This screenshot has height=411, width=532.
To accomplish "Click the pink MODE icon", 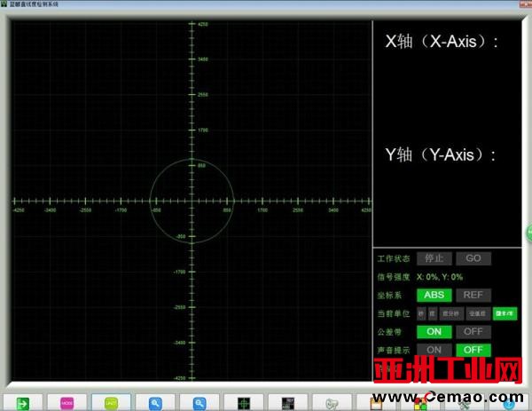I will (x=66, y=404).
